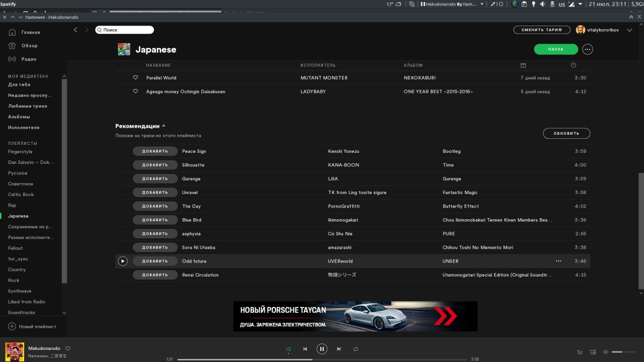Like the currently playing Makudonarudo song
Image resolution: width=644 pixels, height=362 pixels.
tap(68, 348)
